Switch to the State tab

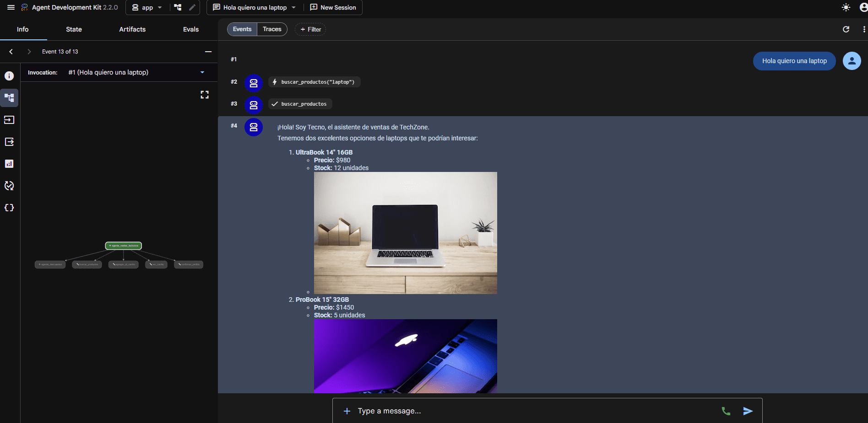coord(74,29)
